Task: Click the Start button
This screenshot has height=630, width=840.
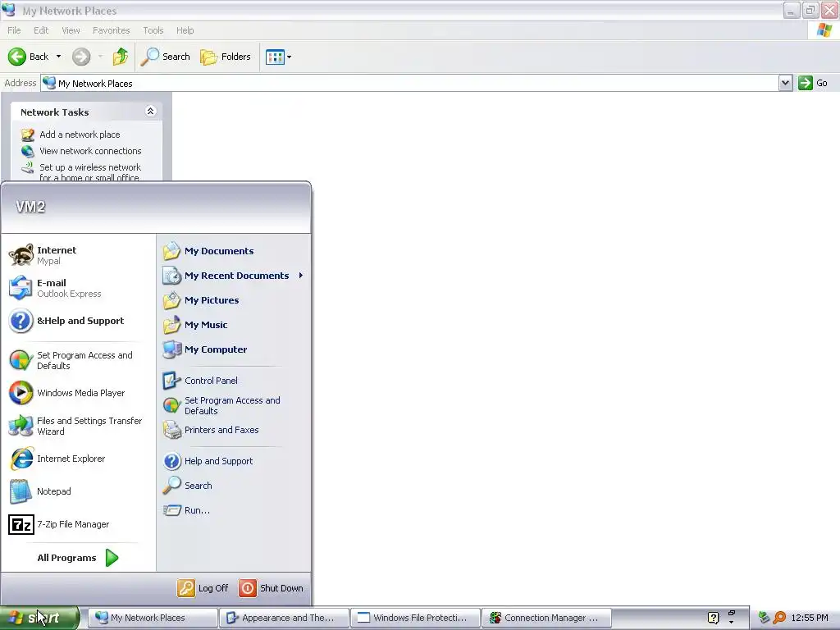Action: pos(39,618)
